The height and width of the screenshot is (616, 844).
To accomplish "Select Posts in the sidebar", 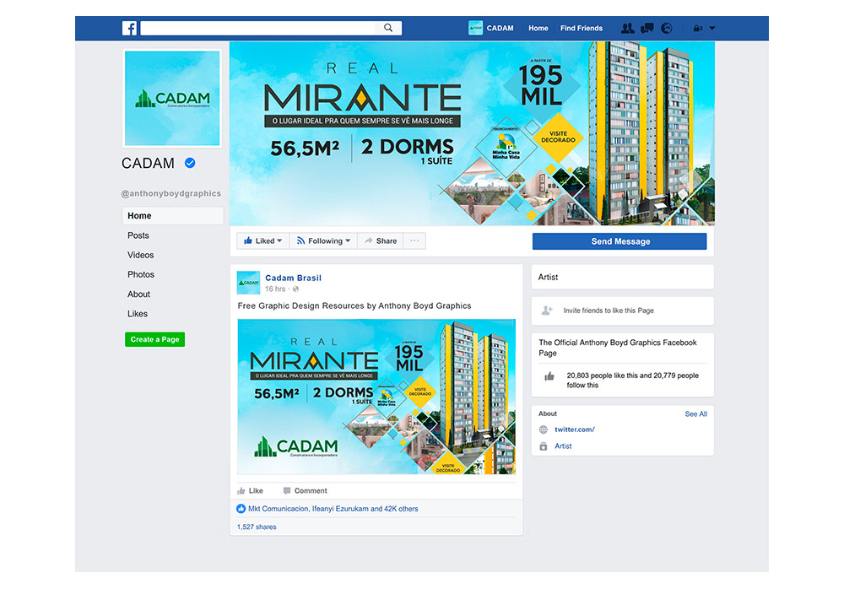I will pos(138,235).
